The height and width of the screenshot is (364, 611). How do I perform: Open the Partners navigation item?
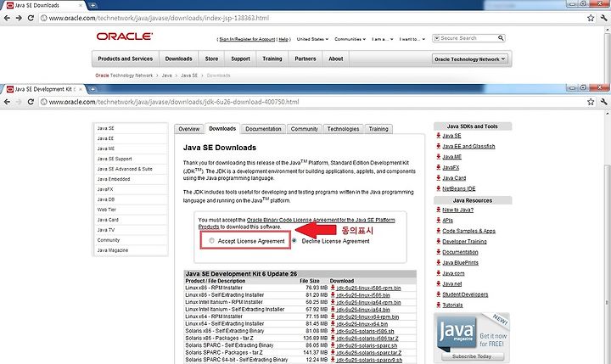pyautogui.click(x=305, y=59)
